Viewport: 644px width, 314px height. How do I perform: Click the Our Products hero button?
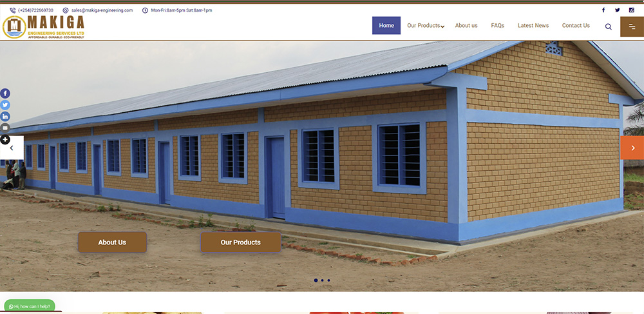(x=241, y=242)
